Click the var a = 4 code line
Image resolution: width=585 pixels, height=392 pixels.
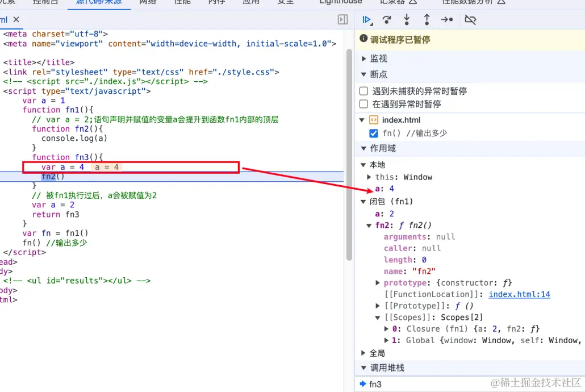click(x=62, y=167)
